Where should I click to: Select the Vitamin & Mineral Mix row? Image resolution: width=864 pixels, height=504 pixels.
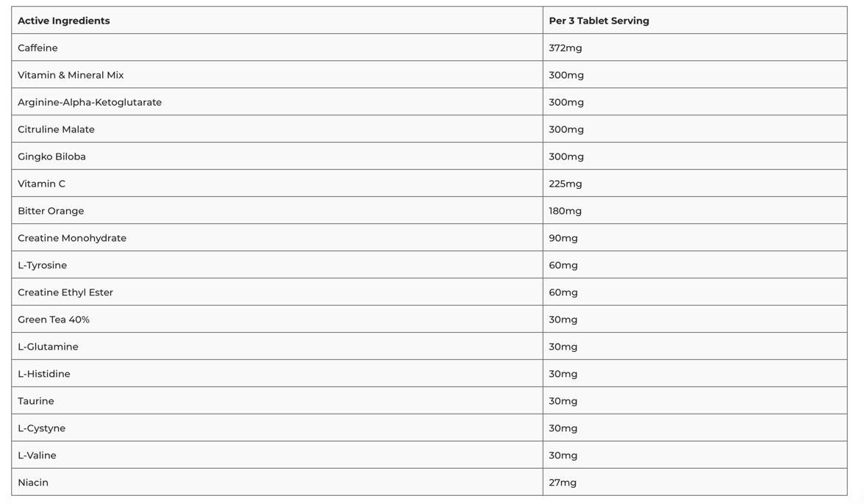(x=429, y=74)
